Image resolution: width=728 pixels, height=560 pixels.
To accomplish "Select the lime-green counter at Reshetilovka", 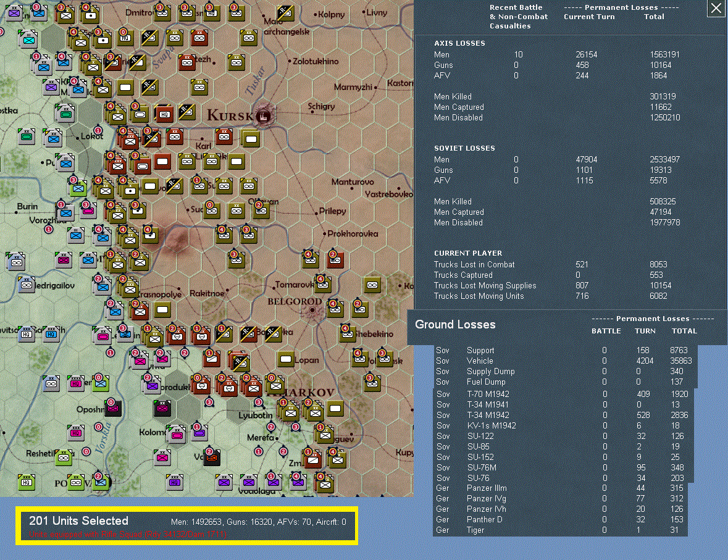I will point(64,458).
